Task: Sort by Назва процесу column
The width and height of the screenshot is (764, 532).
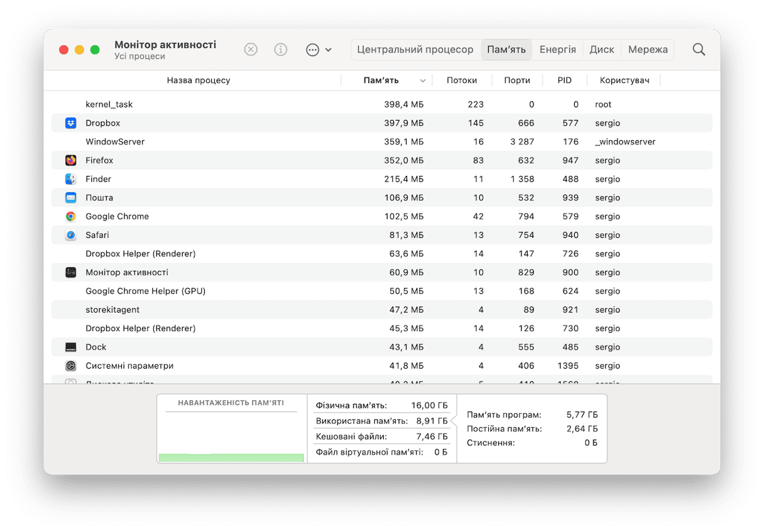Action: [x=199, y=80]
